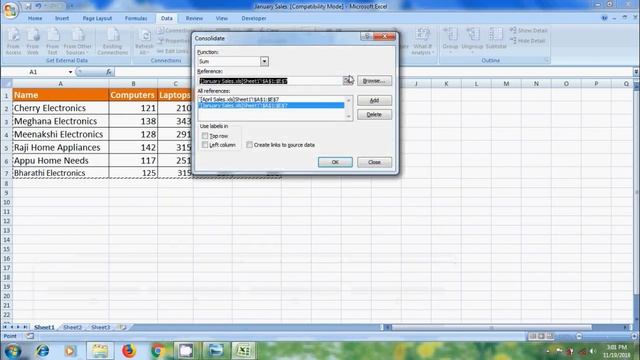
Task: Open the Formulas ribbon tab
Action: click(136, 18)
